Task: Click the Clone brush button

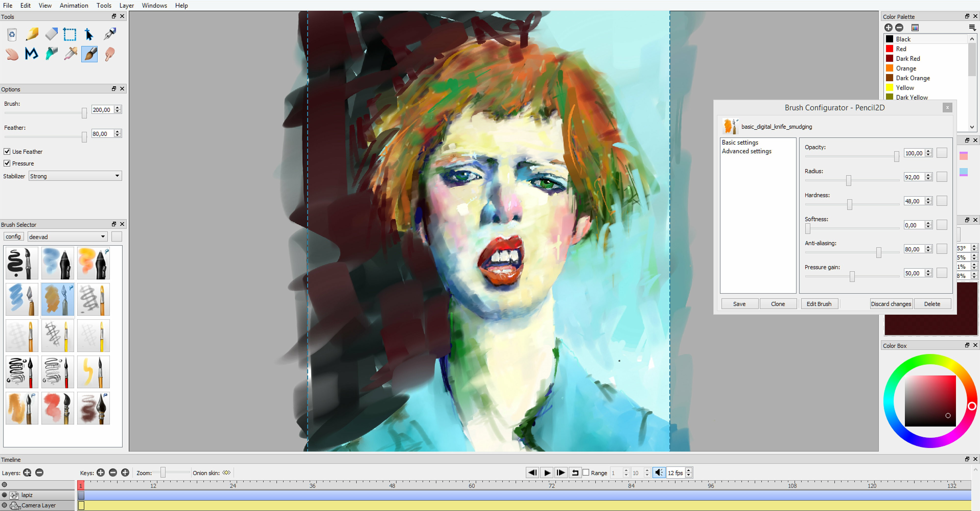Action: (778, 304)
